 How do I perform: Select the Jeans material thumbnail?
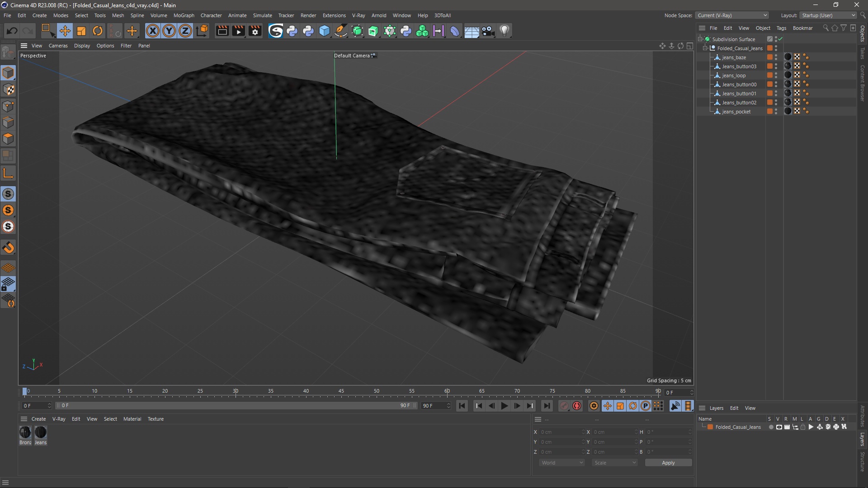[x=41, y=432]
